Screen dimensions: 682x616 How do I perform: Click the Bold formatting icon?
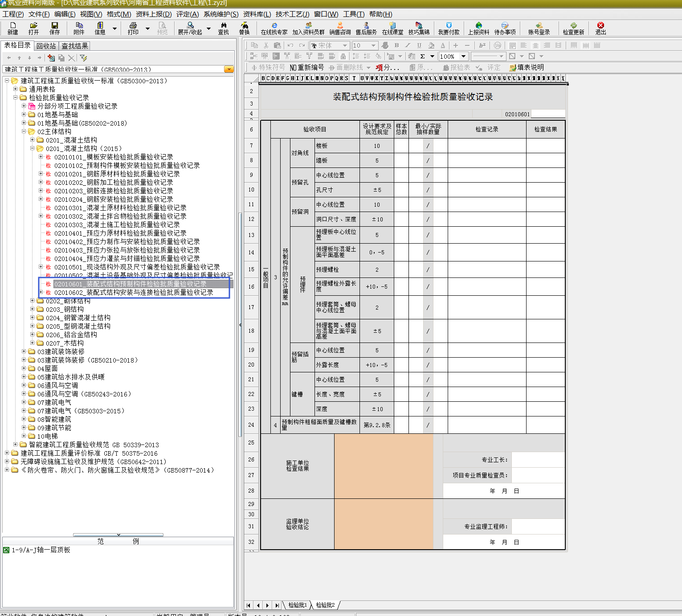(396, 45)
